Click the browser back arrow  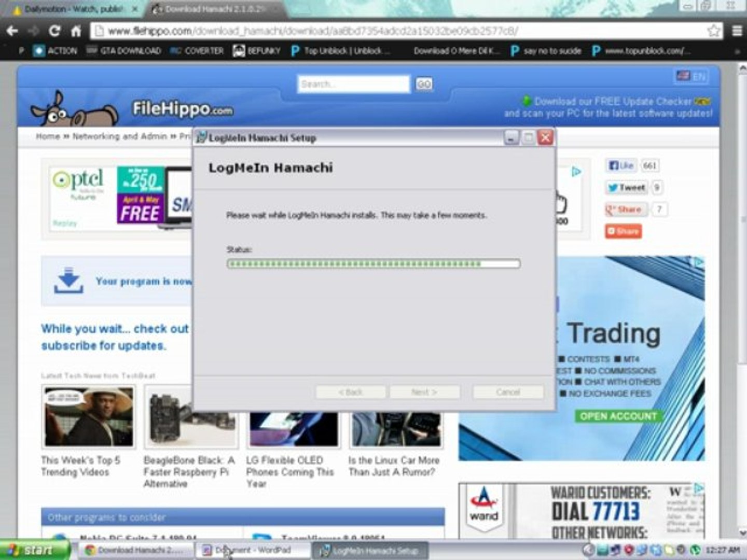12,31
